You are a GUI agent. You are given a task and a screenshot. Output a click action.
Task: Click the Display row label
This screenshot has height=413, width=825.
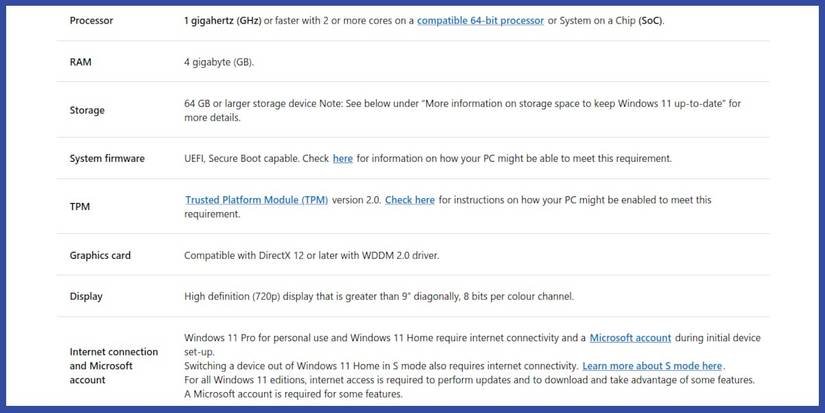click(x=86, y=296)
